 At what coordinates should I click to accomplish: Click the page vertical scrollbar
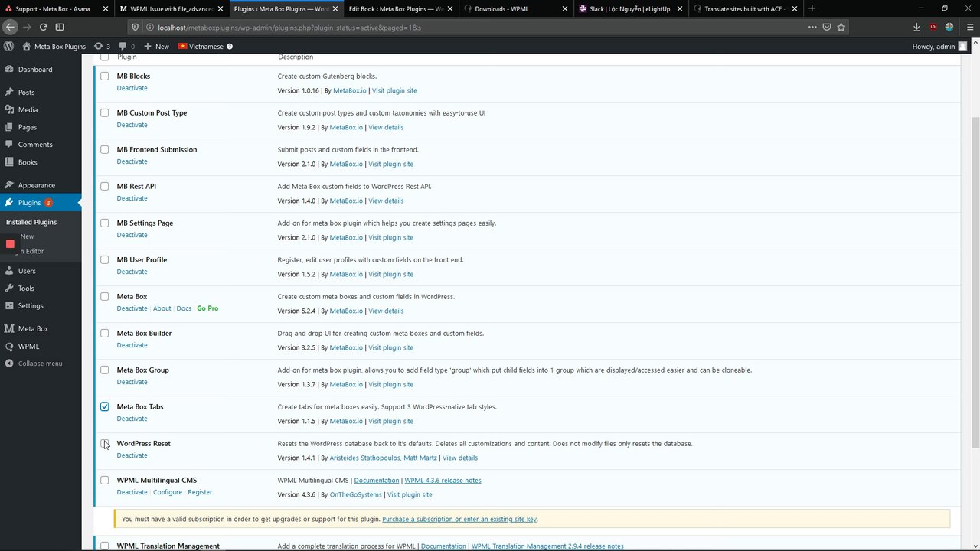pos(975,283)
